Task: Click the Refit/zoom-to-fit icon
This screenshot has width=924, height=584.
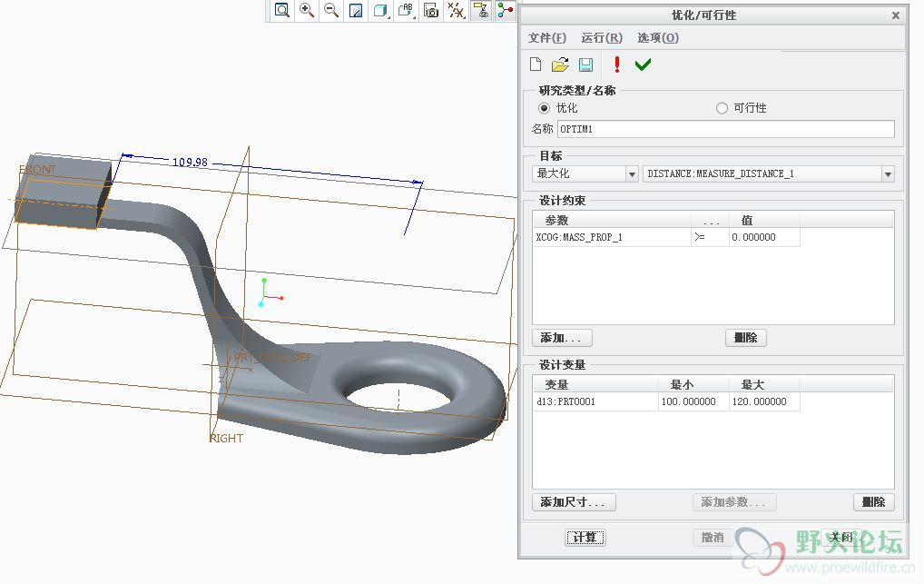Action: pos(282,10)
